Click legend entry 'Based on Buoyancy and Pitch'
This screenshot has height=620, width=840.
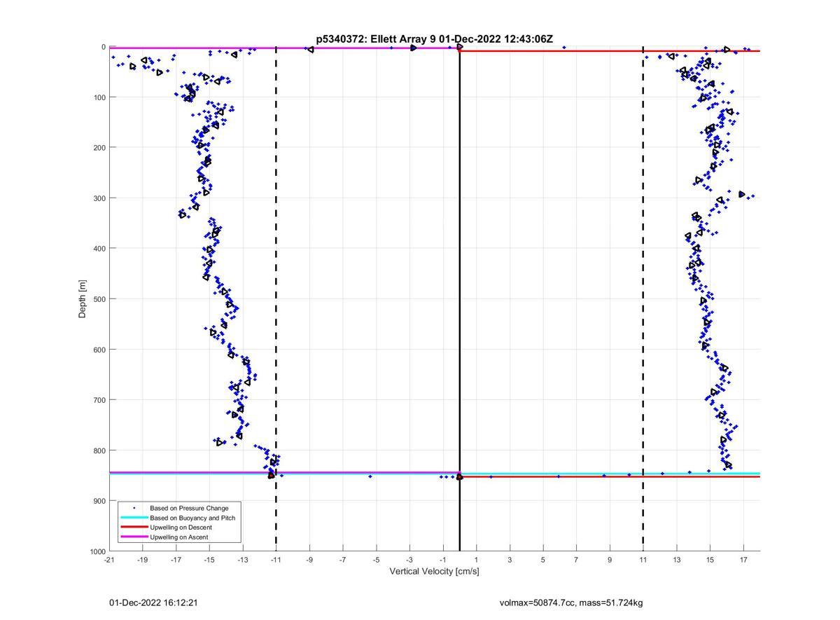192,518
